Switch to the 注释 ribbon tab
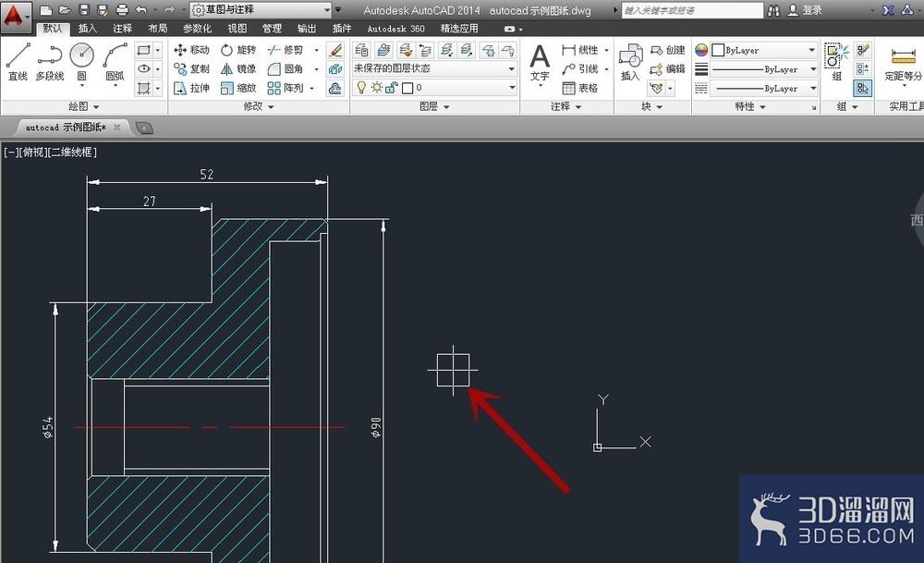This screenshot has width=924, height=563. tap(123, 29)
